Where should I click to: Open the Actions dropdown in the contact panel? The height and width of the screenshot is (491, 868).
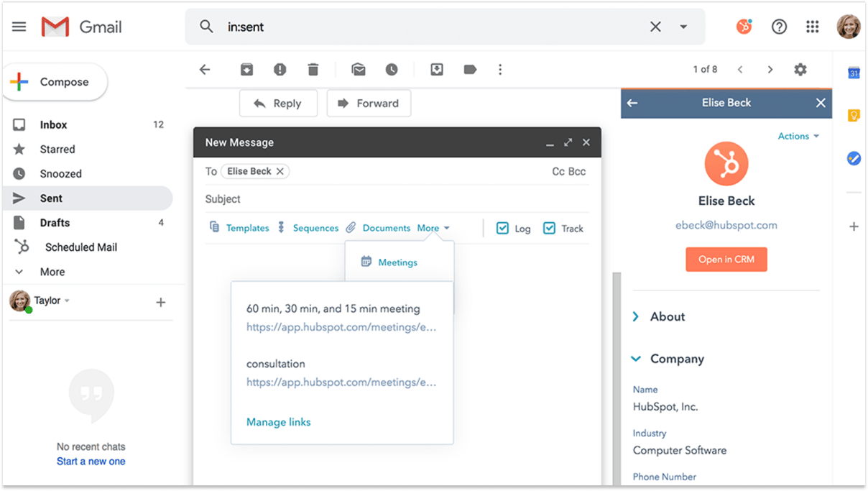click(798, 136)
